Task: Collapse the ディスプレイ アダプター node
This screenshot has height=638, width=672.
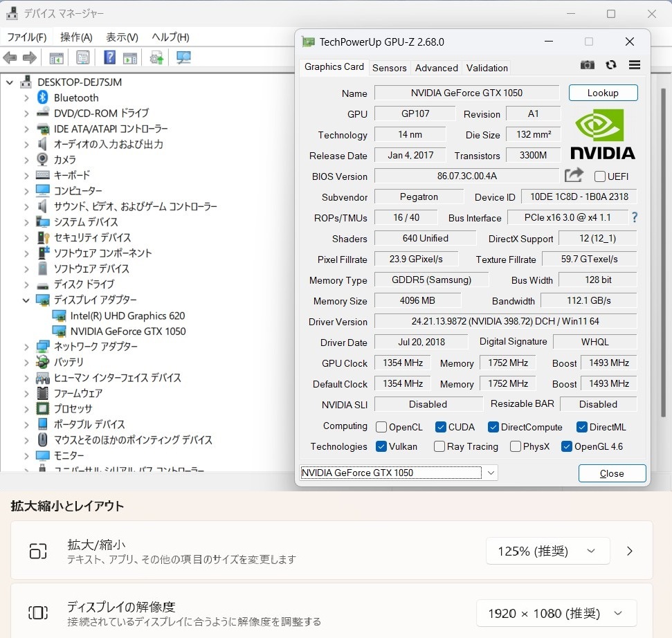Action: [26, 300]
